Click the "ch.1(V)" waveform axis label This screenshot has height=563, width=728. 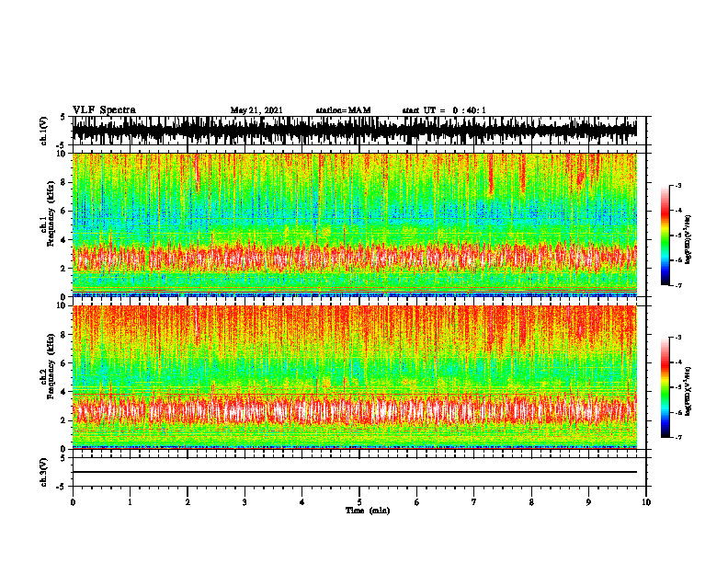point(43,131)
